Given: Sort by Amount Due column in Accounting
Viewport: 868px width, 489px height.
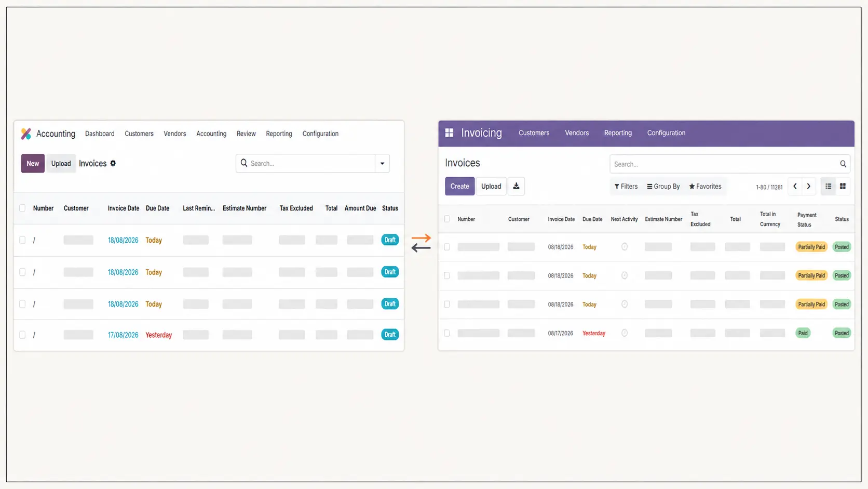Looking at the screenshot, I should coord(360,208).
